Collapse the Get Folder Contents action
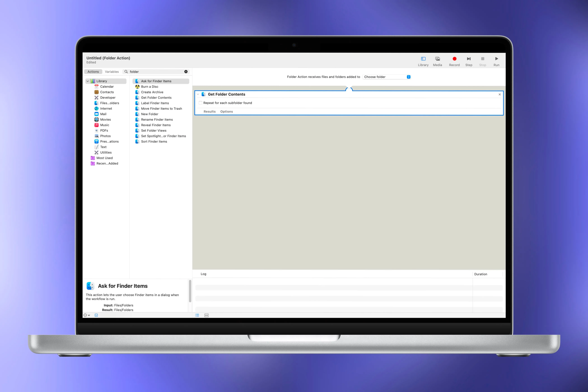This screenshot has height=392, width=588. click(x=198, y=94)
